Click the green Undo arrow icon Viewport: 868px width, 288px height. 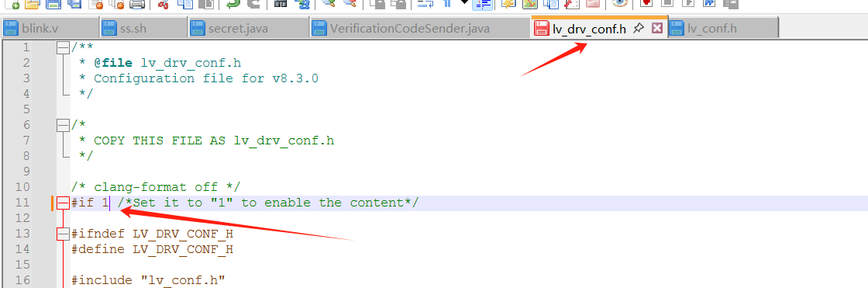click(232, 5)
